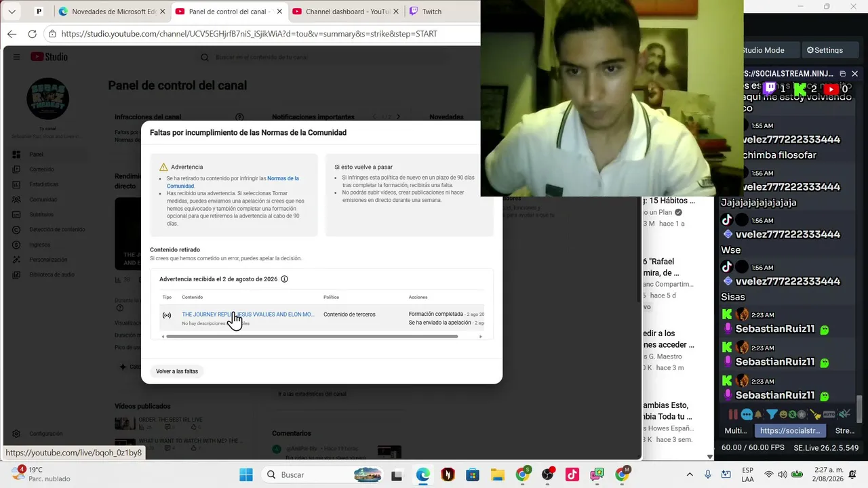Open the browser tab list dropdown

coord(12,12)
